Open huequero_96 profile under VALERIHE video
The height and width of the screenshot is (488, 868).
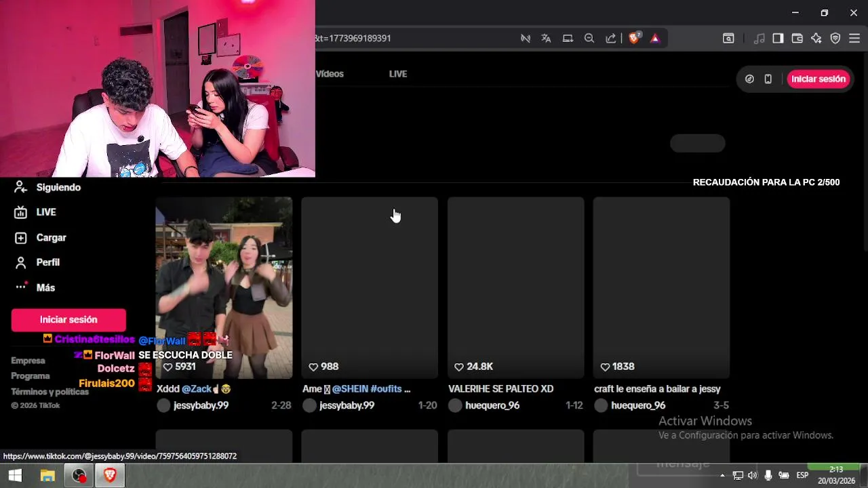(492, 405)
